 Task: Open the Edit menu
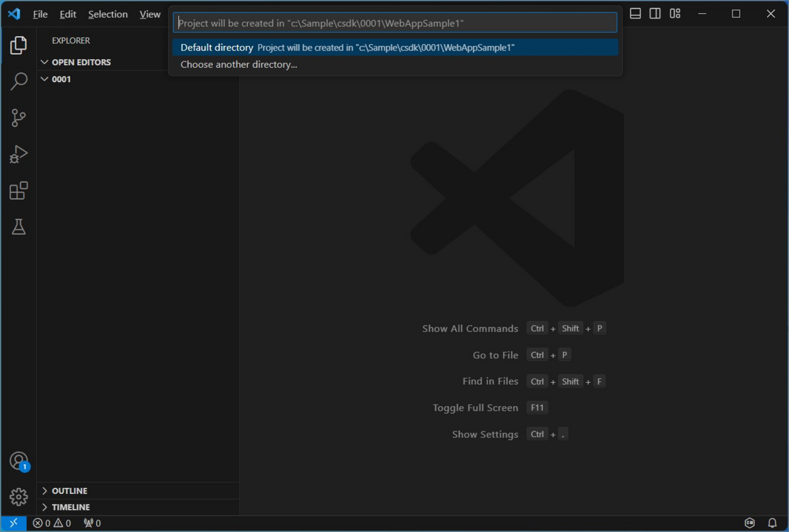[x=68, y=14]
